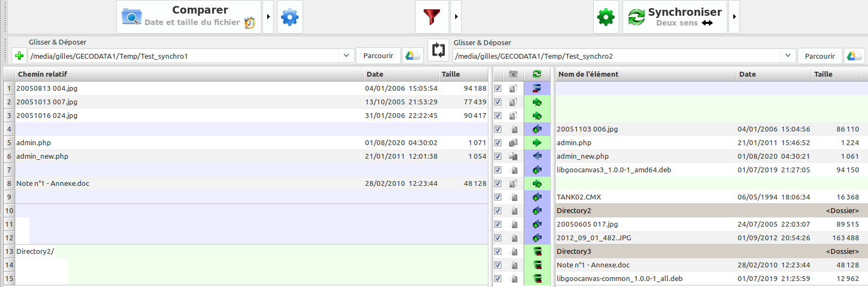868x287 pixels.
Task: Click the blue update-left arrow for admin_new.php
Action: pyautogui.click(x=537, y=156)
